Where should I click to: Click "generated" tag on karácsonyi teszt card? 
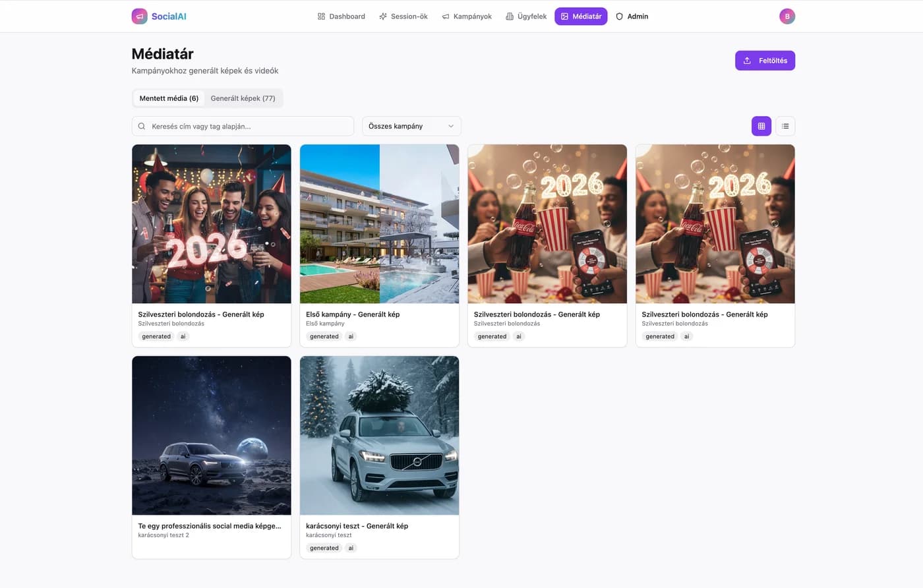point(324,548)
